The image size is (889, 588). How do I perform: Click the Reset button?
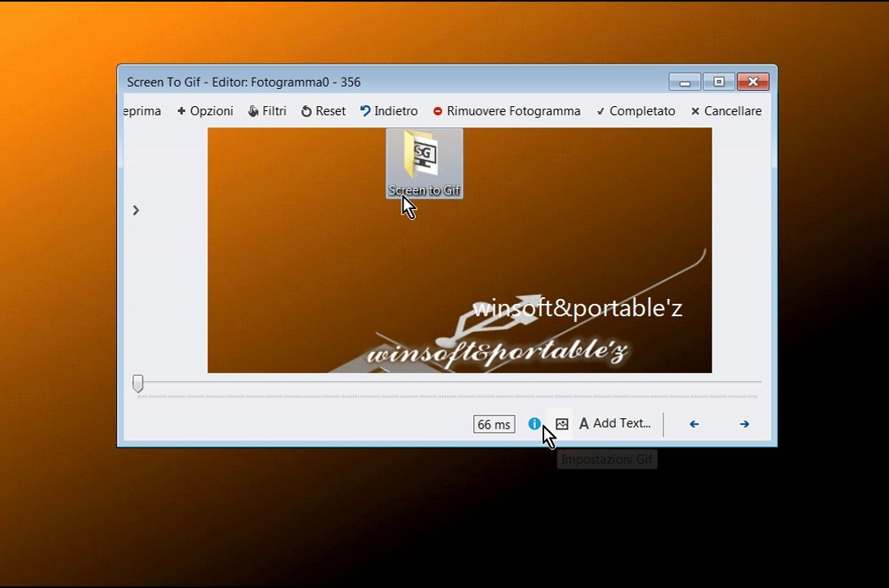324,111
